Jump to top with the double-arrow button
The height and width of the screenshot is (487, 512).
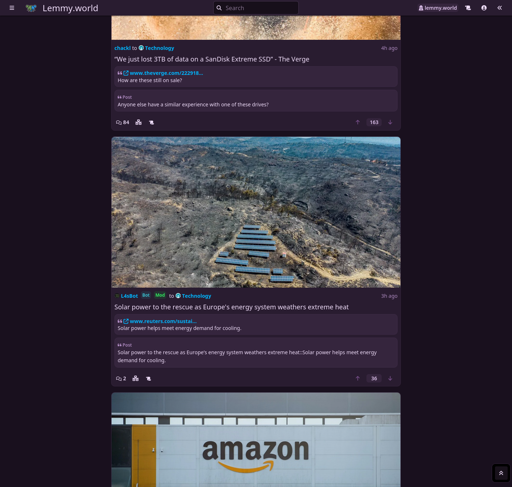point(501,473)
